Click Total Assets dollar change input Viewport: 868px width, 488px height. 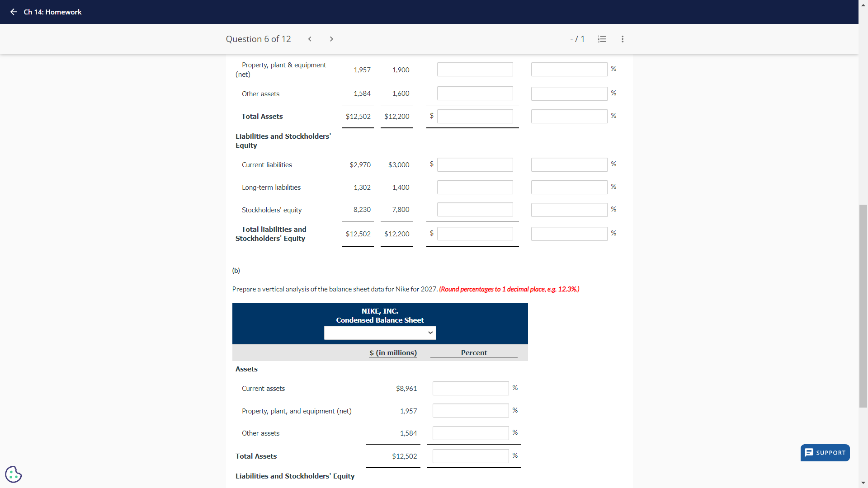(475, 116)
